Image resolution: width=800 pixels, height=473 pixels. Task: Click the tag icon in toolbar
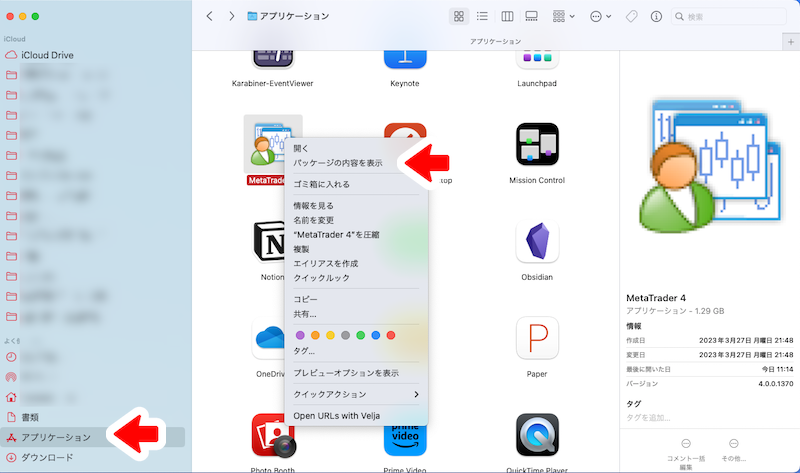coord(632,16)
